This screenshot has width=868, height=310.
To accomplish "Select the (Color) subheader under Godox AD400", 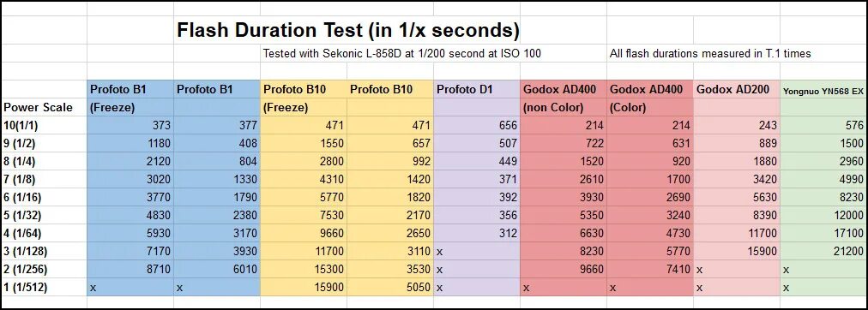I will [x=650, y=107].
